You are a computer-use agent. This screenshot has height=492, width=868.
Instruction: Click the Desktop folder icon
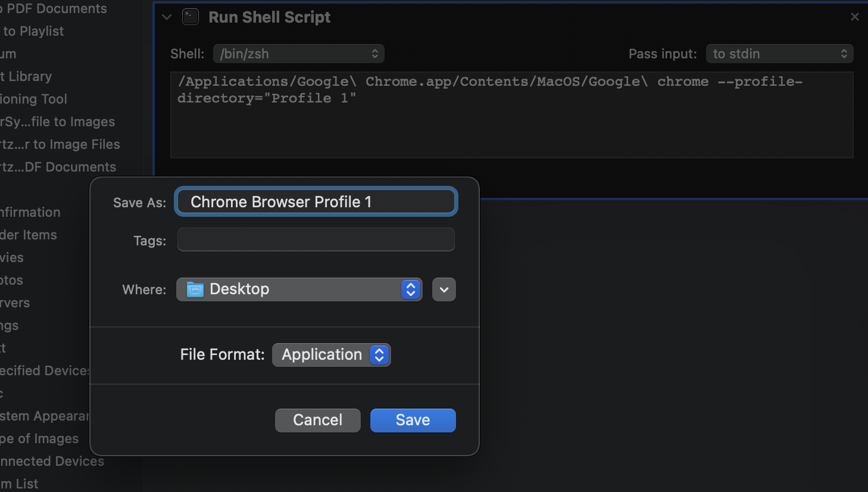[195, 289]
